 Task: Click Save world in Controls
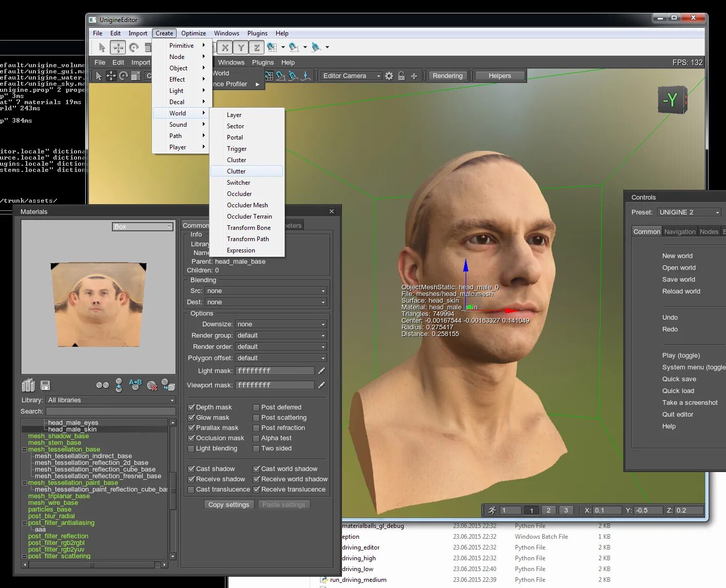tap(679, 280)
